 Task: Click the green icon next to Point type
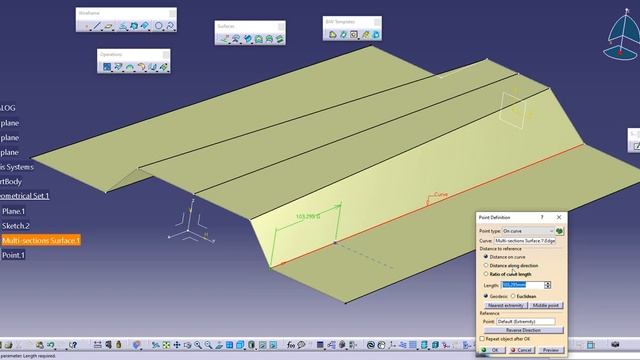point(559,231)
